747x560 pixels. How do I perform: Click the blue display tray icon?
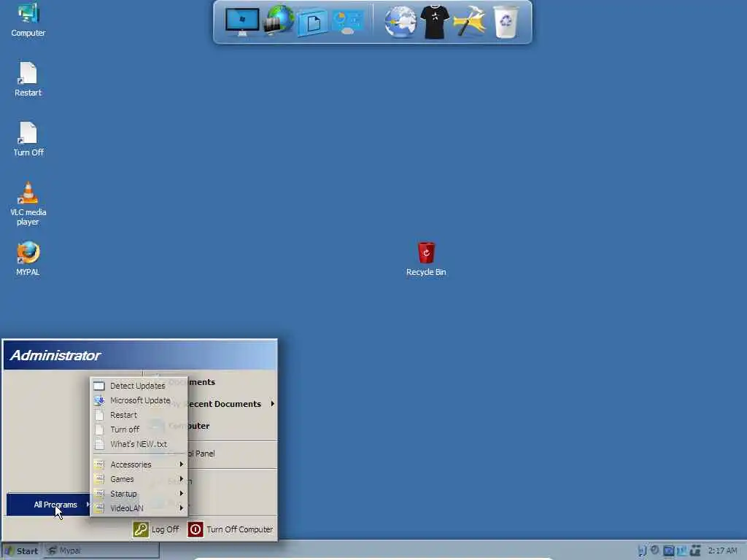pyautogui.click(x=668, y=551)
